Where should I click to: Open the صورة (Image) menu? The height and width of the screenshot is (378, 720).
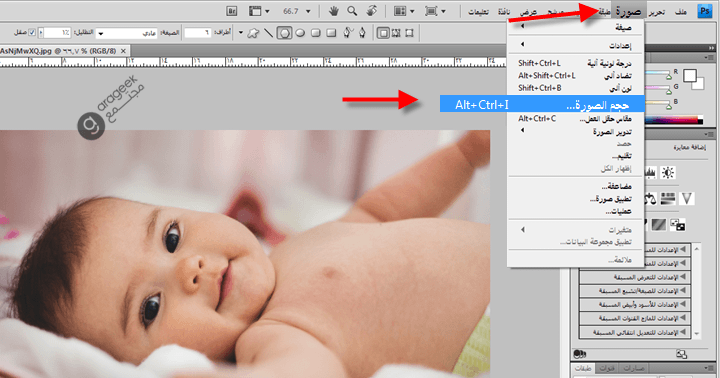pyautogui.click(x=628, y=11)
